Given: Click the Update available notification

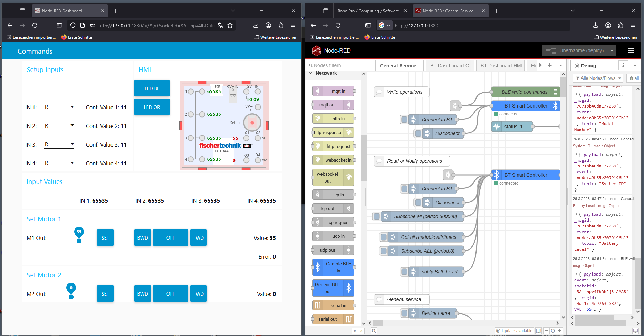Looking at the screenshot, I should click(514, 331).
